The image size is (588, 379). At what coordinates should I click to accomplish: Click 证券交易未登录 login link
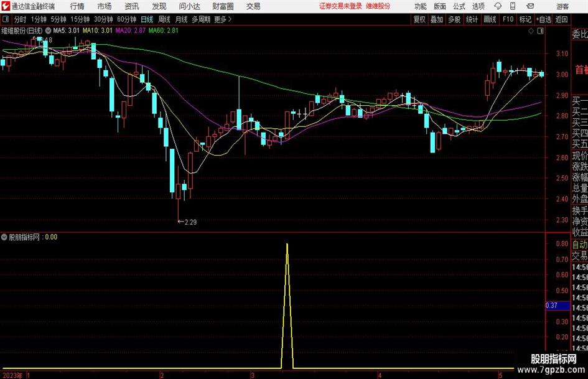(341, 6)
